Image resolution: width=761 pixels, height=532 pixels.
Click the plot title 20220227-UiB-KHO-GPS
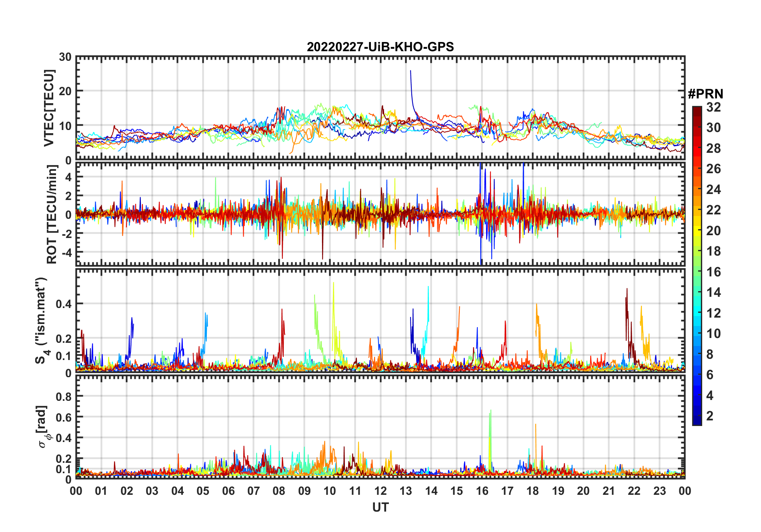tap(380, 47)
